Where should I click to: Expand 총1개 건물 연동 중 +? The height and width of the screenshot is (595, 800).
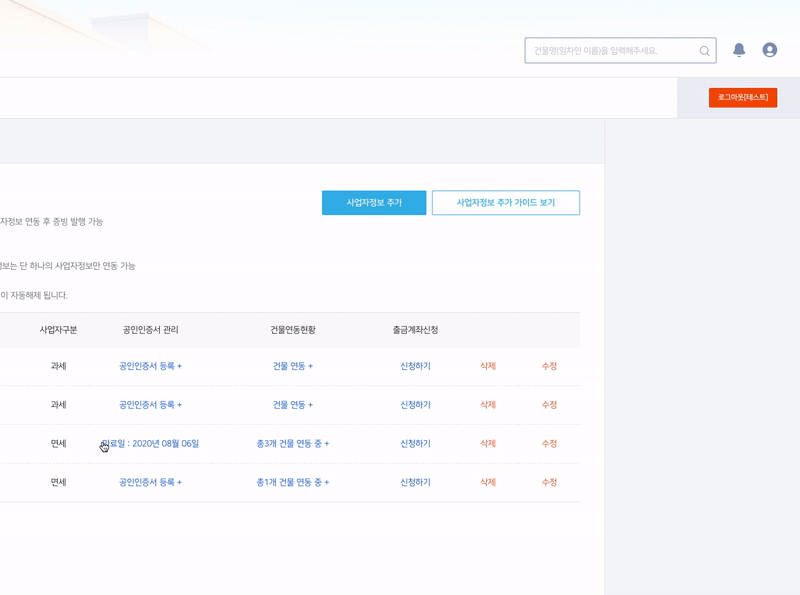(292, 482)
